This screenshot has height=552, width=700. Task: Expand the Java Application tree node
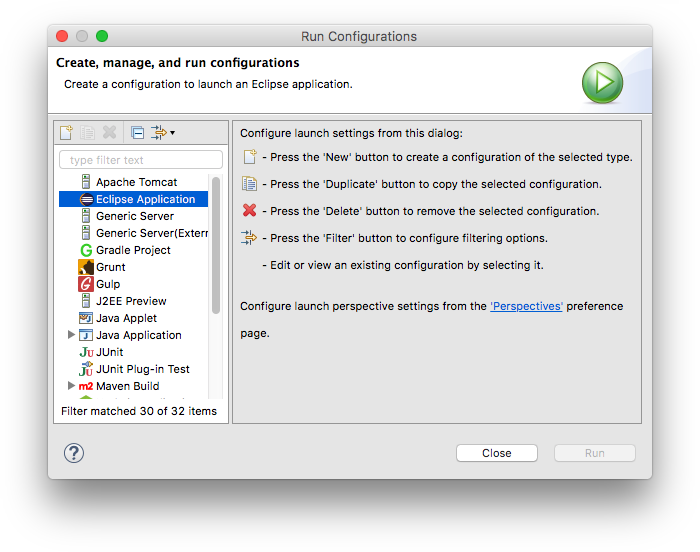tap(71, 335)
